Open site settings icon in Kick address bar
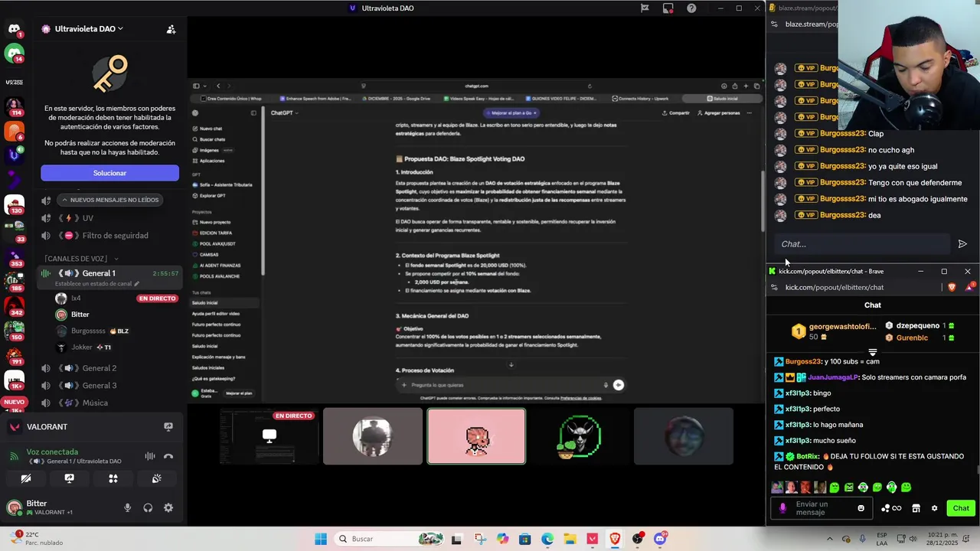Viewport: 980px width, 551px height. 774,287
